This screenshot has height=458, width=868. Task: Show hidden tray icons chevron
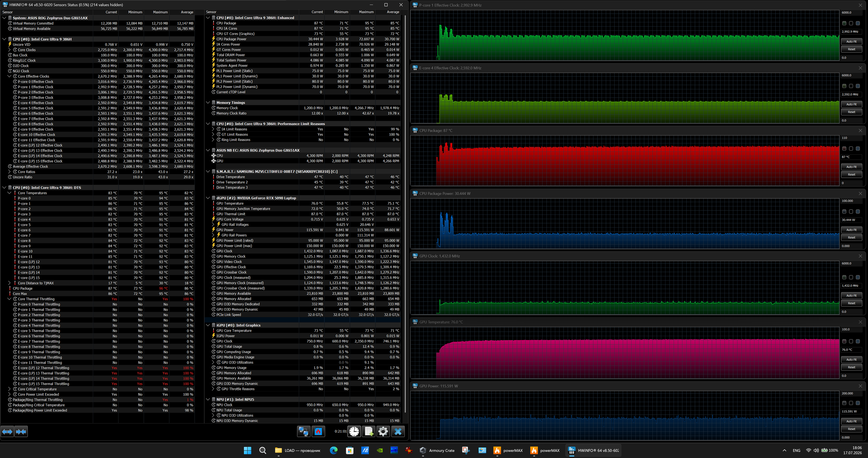coord(784,450)
